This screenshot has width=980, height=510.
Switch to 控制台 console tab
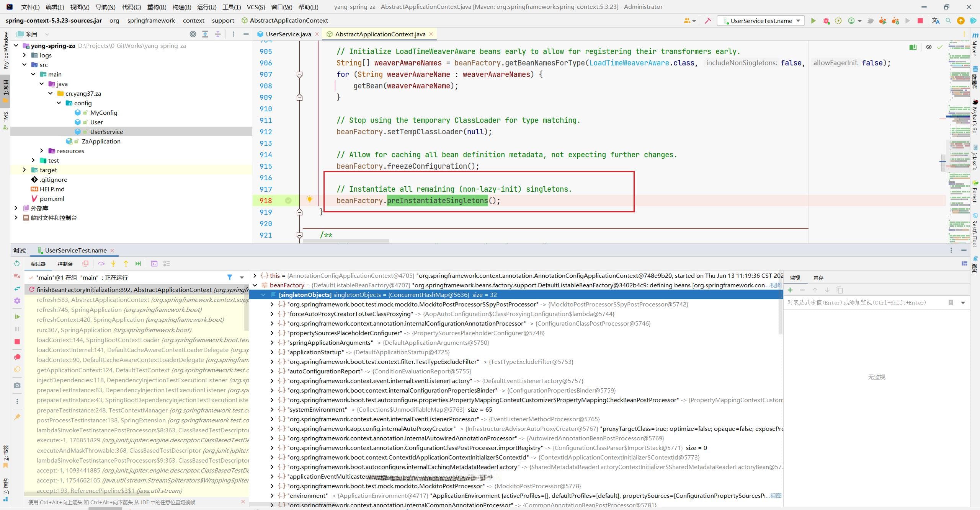pos(65,264)
